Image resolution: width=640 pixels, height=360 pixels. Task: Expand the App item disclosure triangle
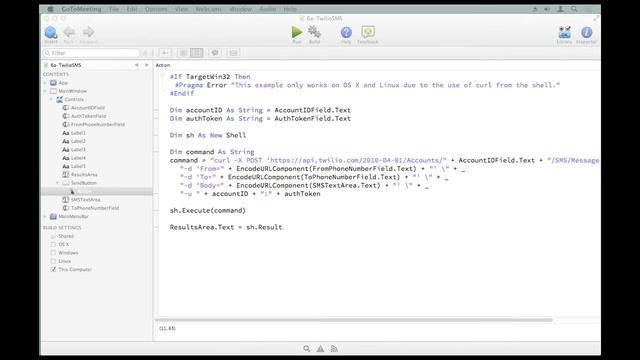[x=45, y=83]
